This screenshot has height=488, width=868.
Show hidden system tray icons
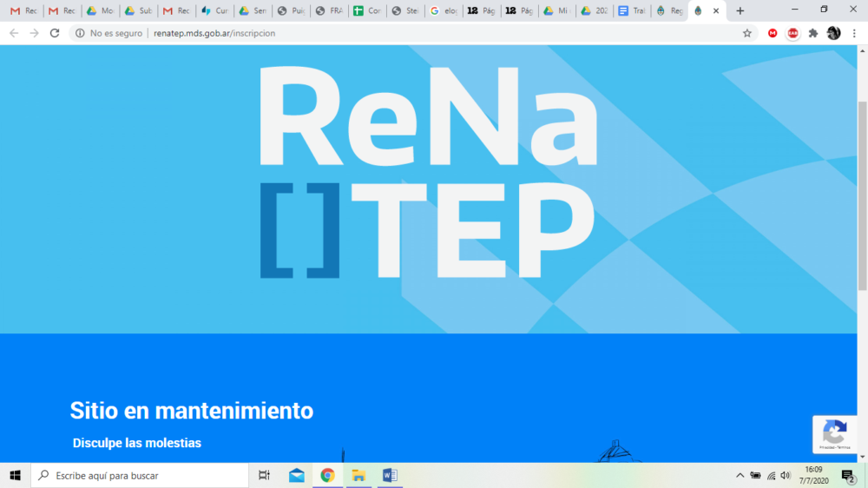tap(740, 475)
